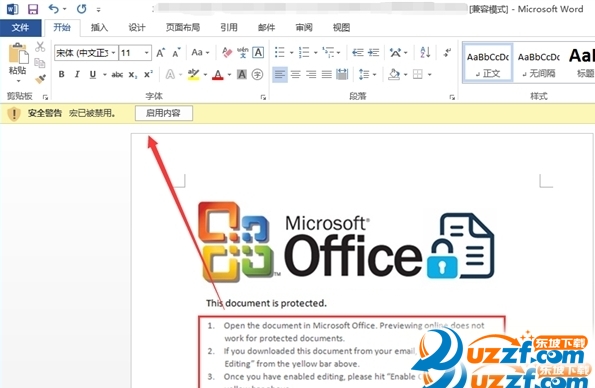595x388 pixels.
Task: Expand the line spacing dropdown
Action: coord(375,74)
